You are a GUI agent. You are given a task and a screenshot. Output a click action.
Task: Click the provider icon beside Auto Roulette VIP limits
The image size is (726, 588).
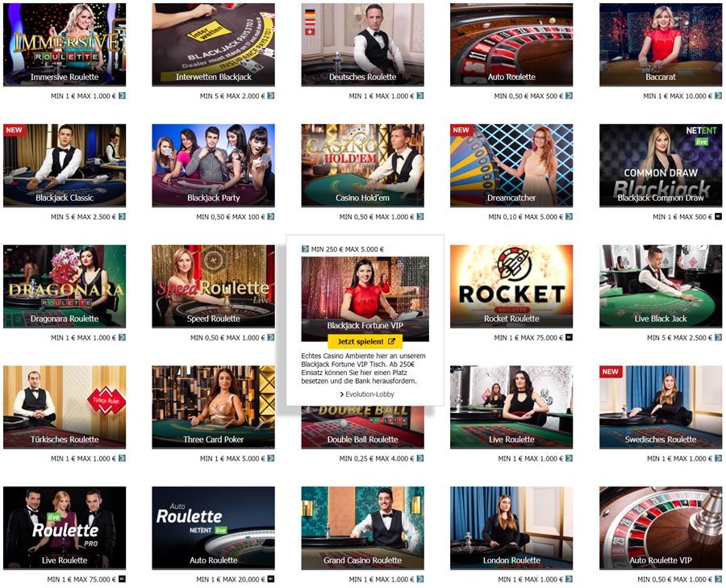tap(718, 579)
